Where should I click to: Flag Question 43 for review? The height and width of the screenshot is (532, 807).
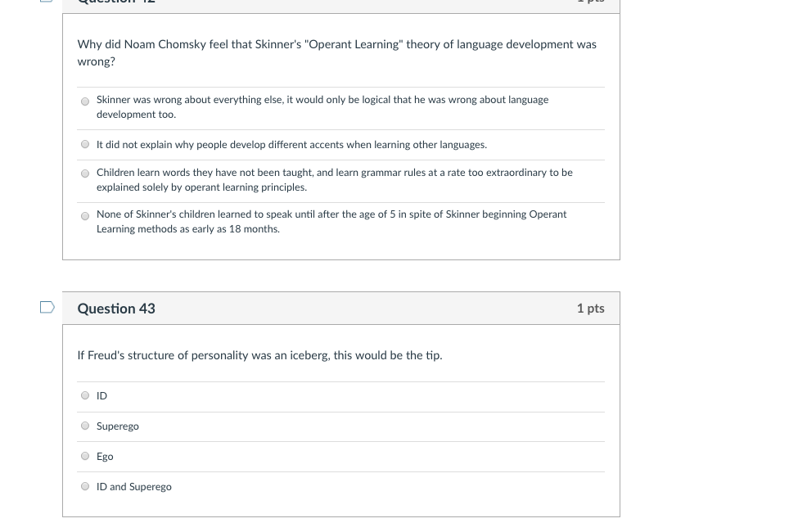[47, 308]
